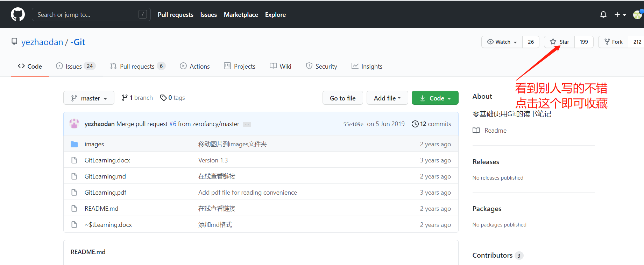View the 26 watchers count
Image resolution: width=644 pixels, height=265 pixels.
[x=531, y=42]
